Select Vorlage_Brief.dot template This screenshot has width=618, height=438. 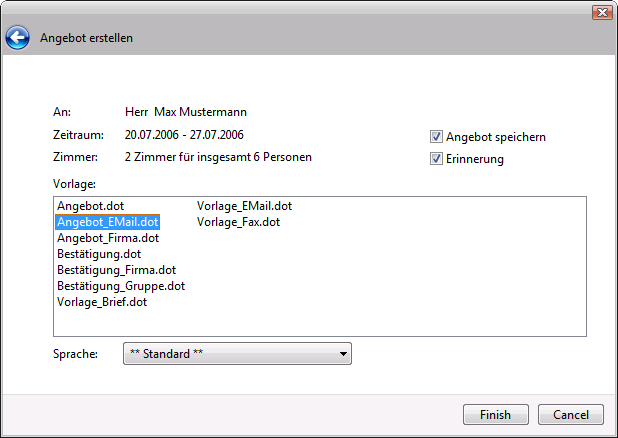click(x=102, y=302)
